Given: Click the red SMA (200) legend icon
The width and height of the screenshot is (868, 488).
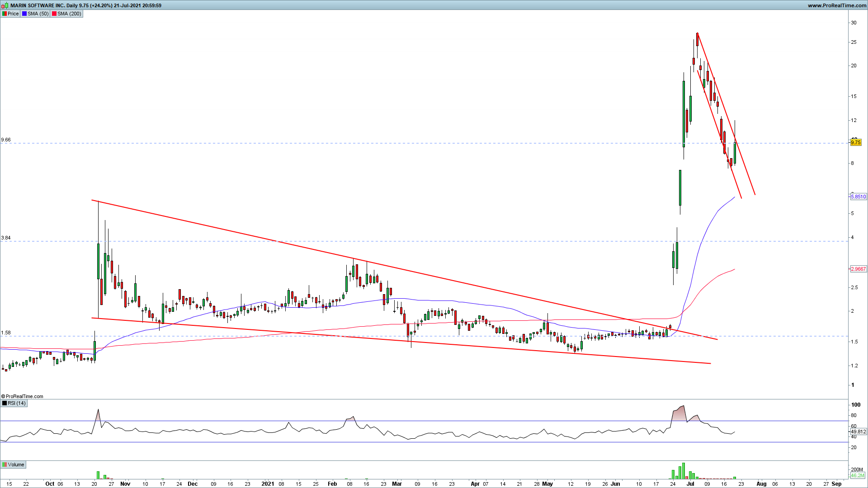Looking at the screenshot, I should click(x=54, y=14).
